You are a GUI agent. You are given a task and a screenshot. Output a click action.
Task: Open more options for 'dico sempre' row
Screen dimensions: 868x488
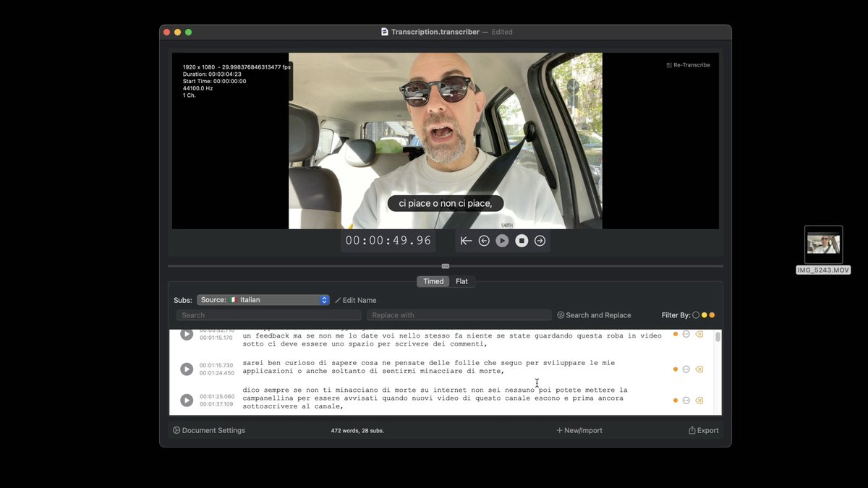[686, 401]
